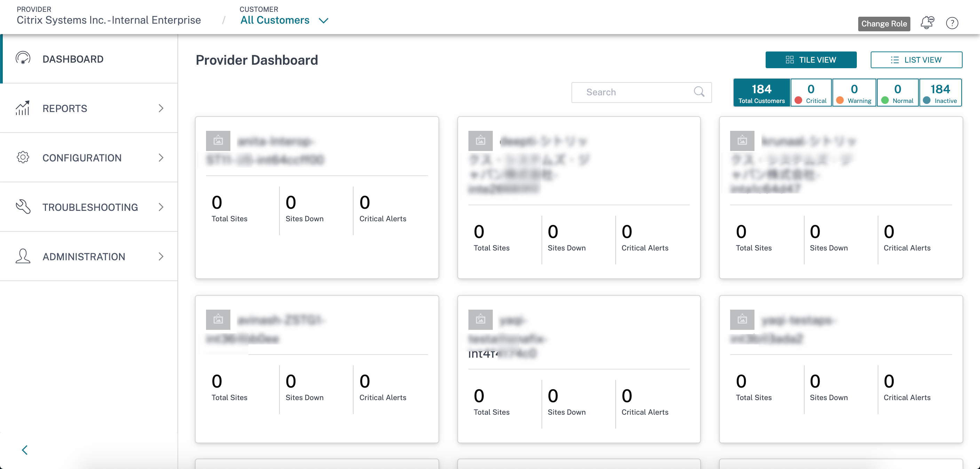Click into the Search field
Image resolution: width=980 pixels, height=469 pixels.
tap(641, 93)
